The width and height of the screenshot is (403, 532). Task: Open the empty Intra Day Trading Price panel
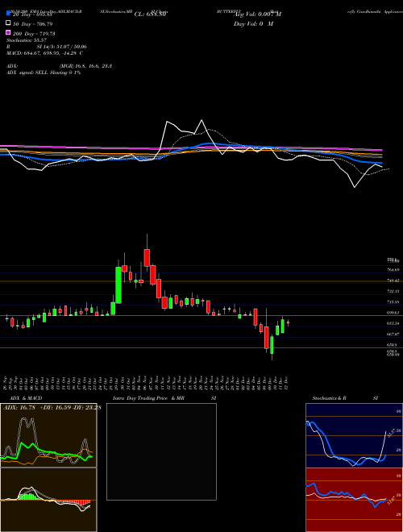coord(161,451)
